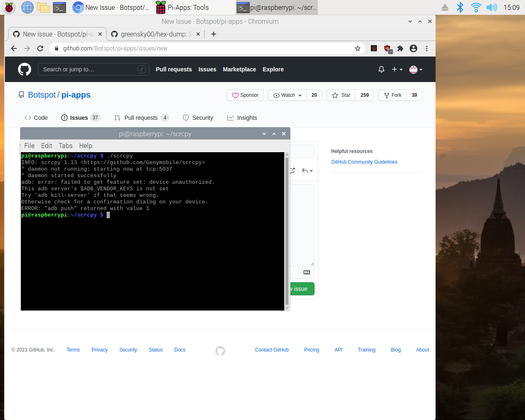Viewport: 525px width, 420px height.
Task: Open the Tabs menu in the terminal window
Action: [65, 146]
